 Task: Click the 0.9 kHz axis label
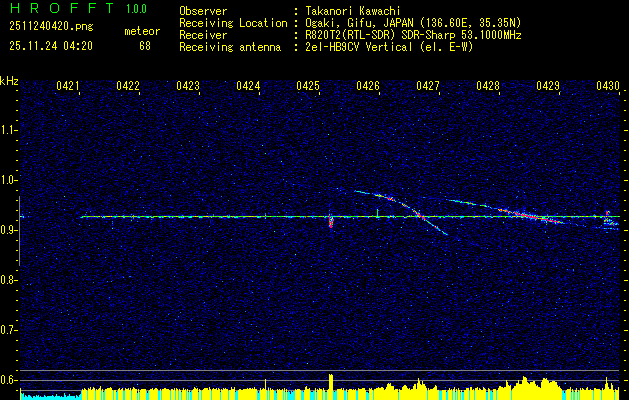[x=8, y=230]
